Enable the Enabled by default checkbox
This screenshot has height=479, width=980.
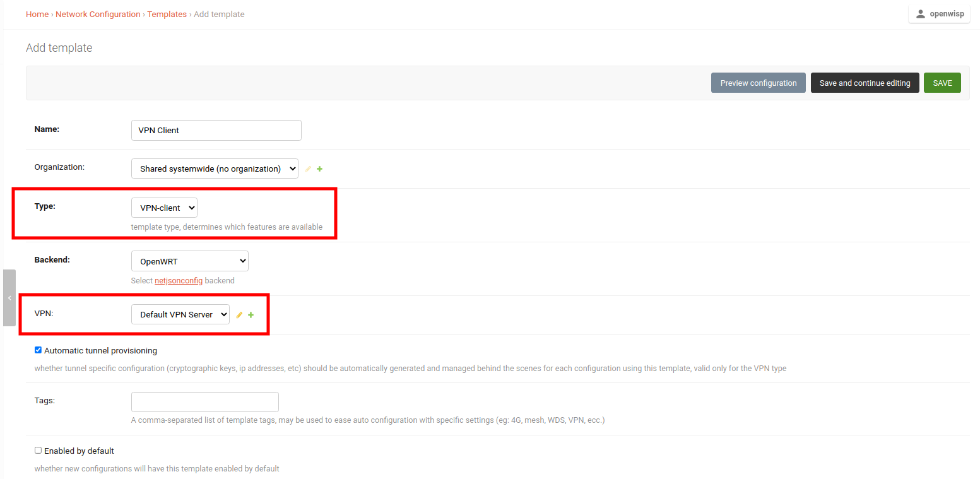(38, 451)
